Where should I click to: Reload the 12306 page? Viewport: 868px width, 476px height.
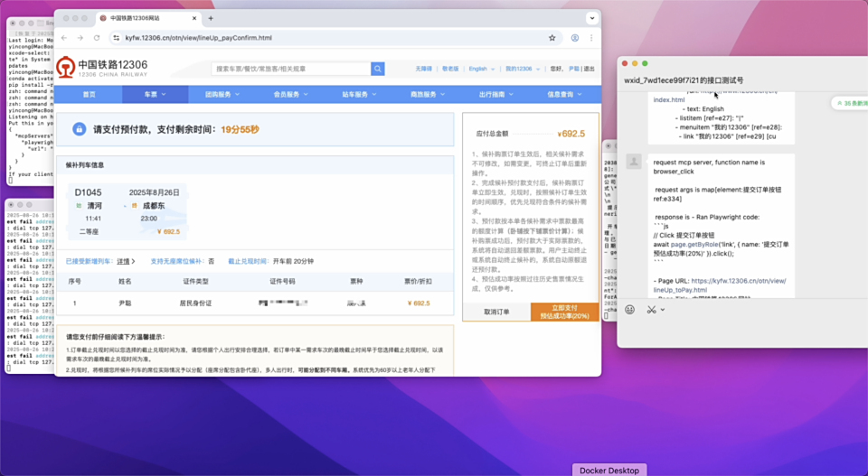(x=97, y=38)
